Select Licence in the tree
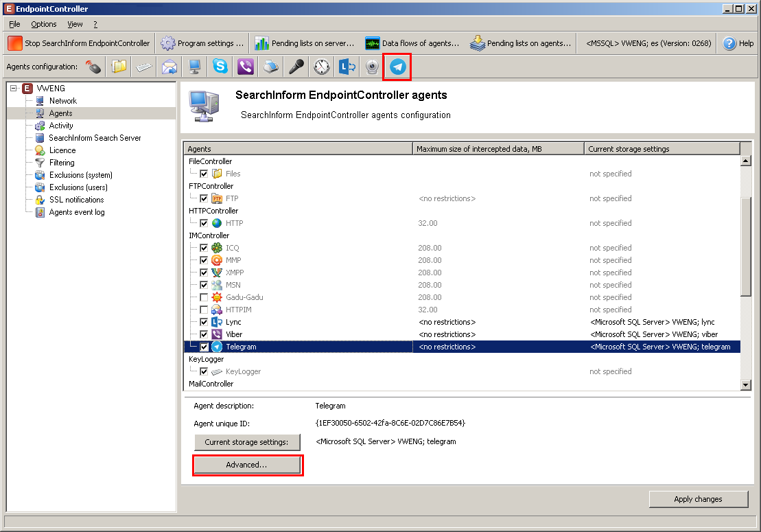The height and width of the screenshot is (532, 761). point(62,150)
